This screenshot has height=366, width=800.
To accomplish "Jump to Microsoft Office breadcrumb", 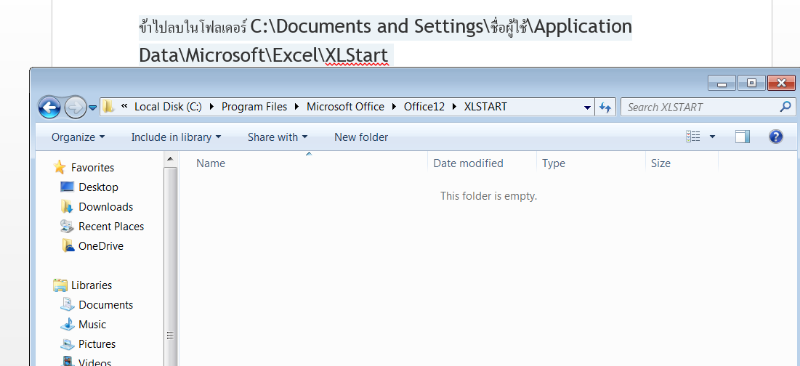I will [x=345, y=107].
